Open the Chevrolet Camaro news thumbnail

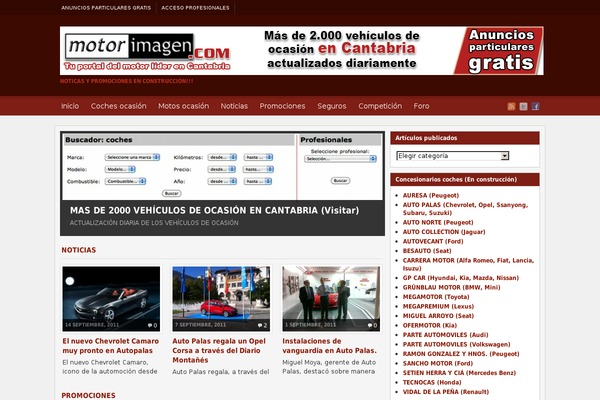tap(111, 299)
